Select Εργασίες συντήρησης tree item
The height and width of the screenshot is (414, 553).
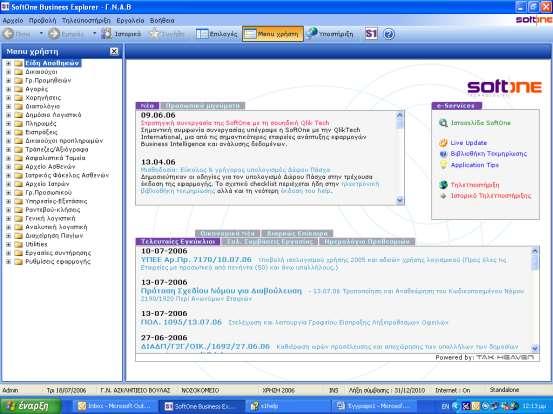pyautogui.click(x=58, y=253)
